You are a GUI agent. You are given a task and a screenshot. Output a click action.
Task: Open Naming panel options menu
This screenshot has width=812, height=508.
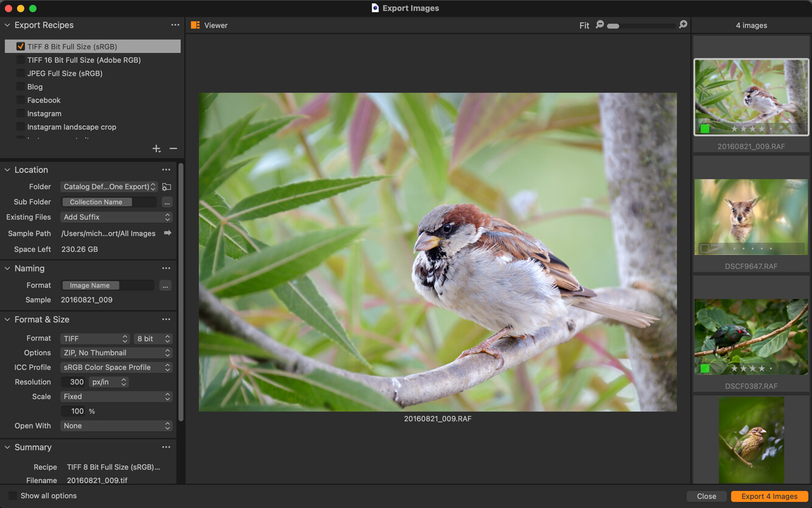[x=166, y=268]
